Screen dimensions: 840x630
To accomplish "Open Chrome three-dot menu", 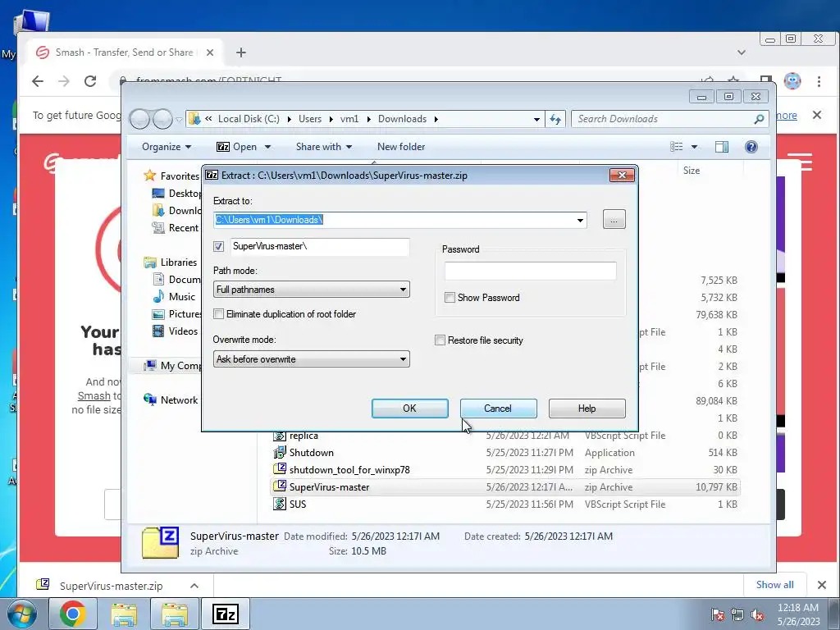I will [819, 81].
